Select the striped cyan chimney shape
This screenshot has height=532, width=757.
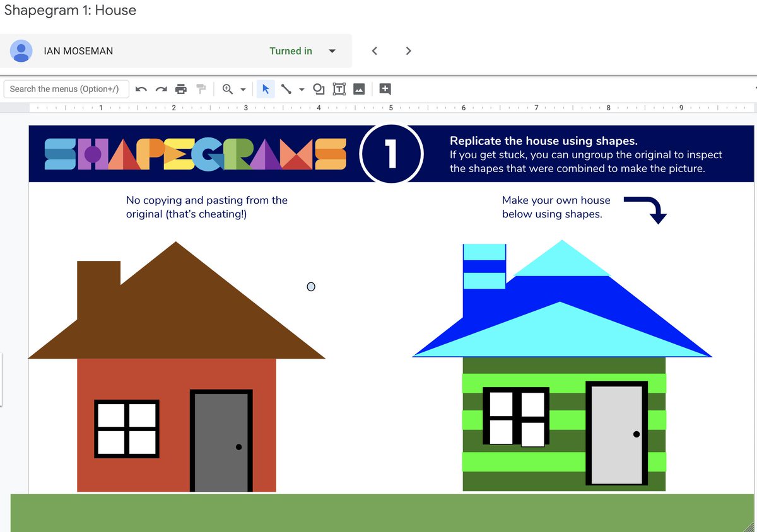pyautogui.click(x=484, y=266)
